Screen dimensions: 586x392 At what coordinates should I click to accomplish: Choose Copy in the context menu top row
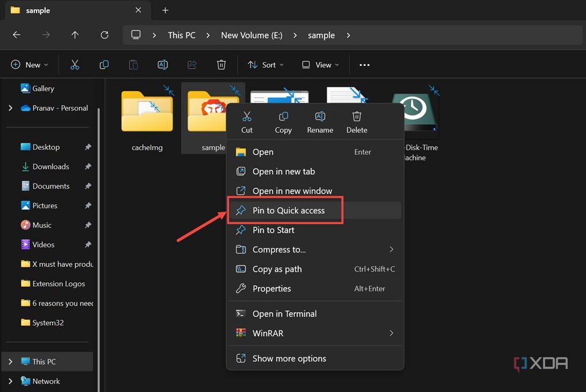point(284,122)
